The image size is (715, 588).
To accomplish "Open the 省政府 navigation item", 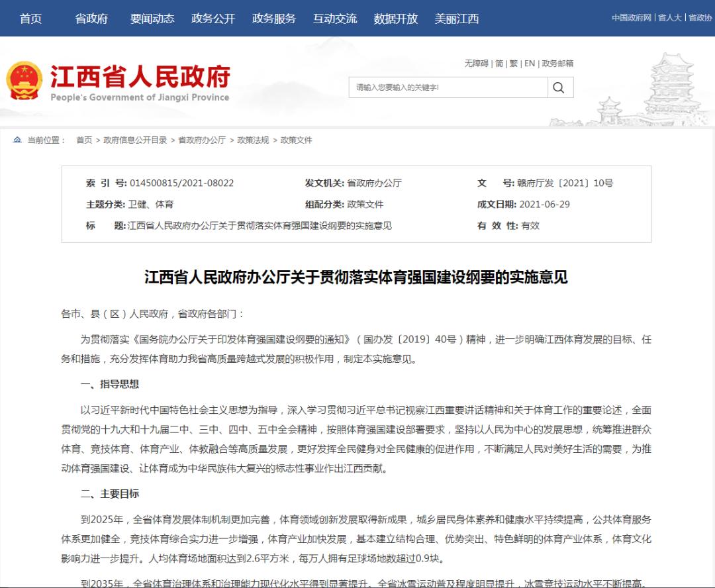I will [91, 19].
